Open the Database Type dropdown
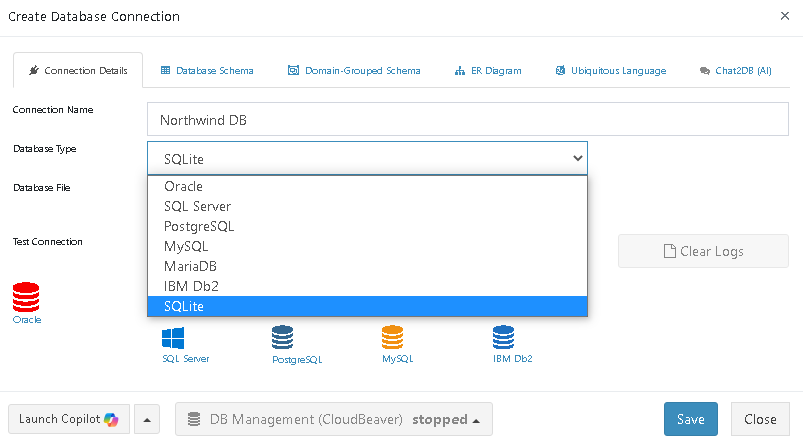The width and height of the screenshot is (803, 442). tap(367, 158)
